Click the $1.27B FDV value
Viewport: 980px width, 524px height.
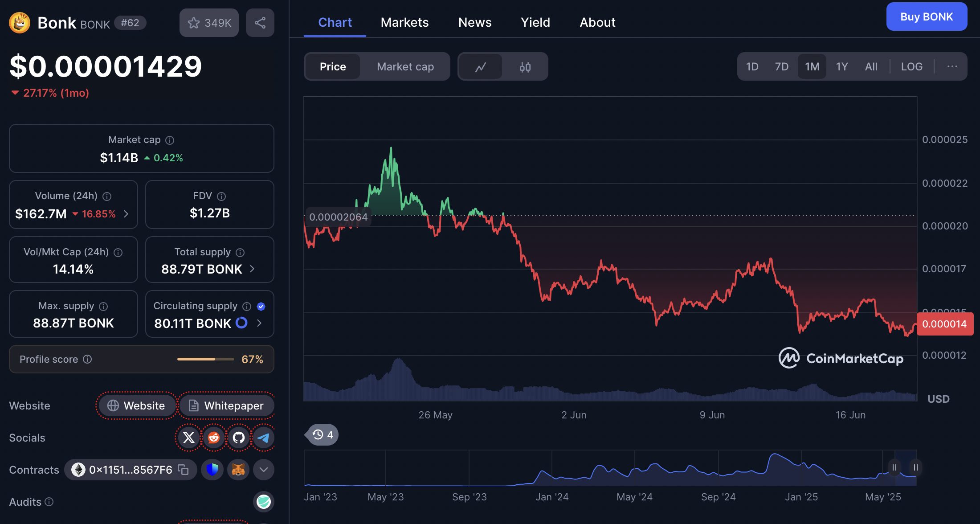coord(210,213)
